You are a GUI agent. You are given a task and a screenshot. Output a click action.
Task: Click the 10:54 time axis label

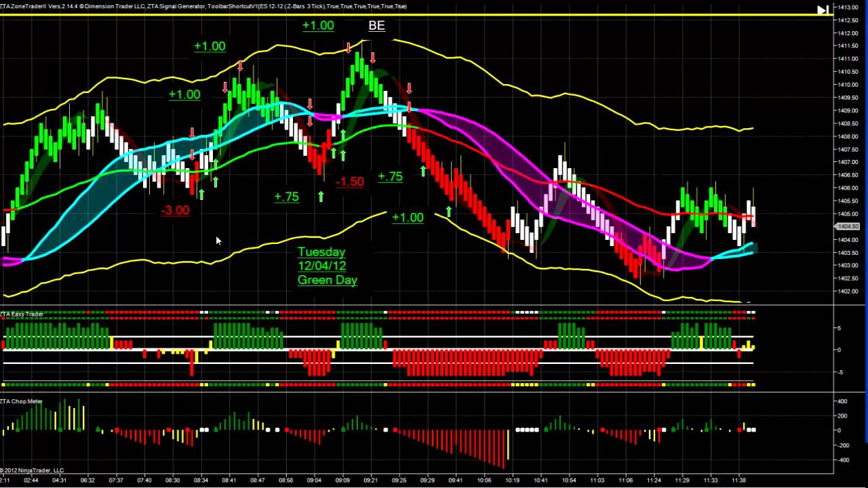[x=569, y=480]
